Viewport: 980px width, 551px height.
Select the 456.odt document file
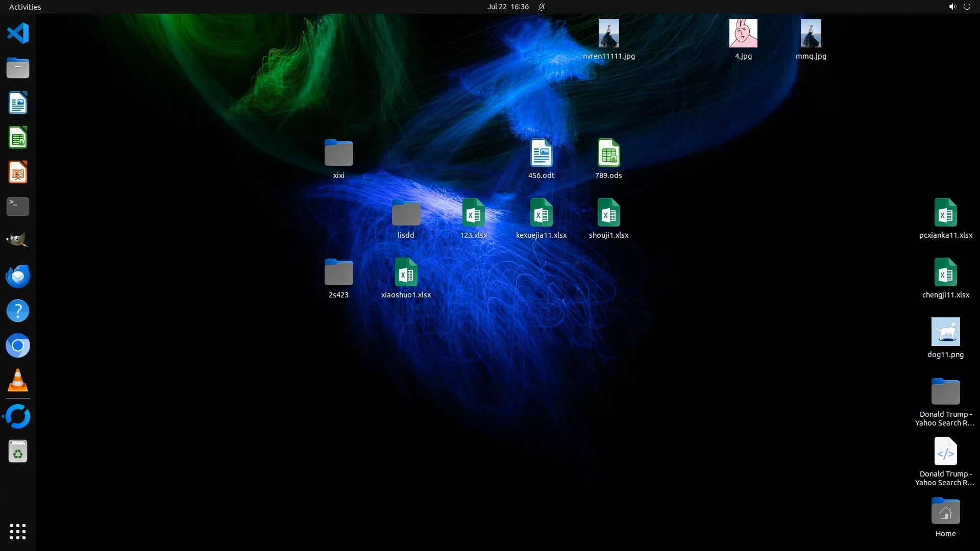coord(541,153)
